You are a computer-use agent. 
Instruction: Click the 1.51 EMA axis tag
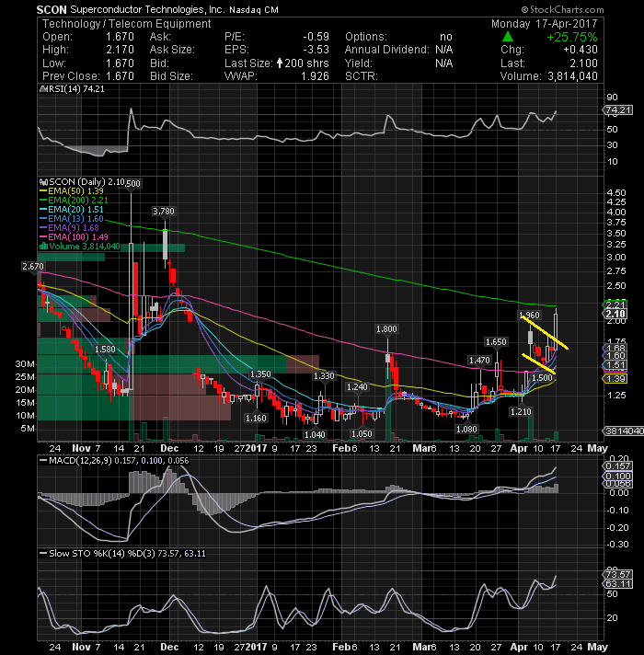(615, 364)
